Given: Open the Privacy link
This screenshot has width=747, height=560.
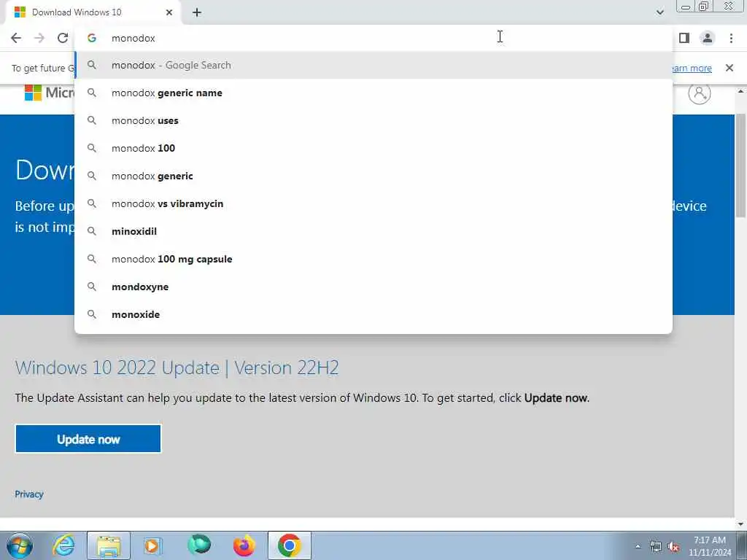Looking at the screenshot, I should [x=29, y=494].
